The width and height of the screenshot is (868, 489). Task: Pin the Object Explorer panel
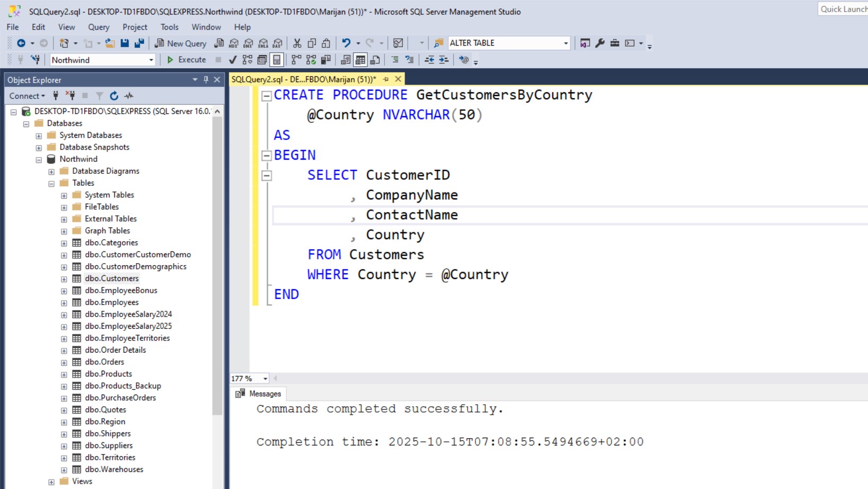pyautogui.click(x=206, y=80)
